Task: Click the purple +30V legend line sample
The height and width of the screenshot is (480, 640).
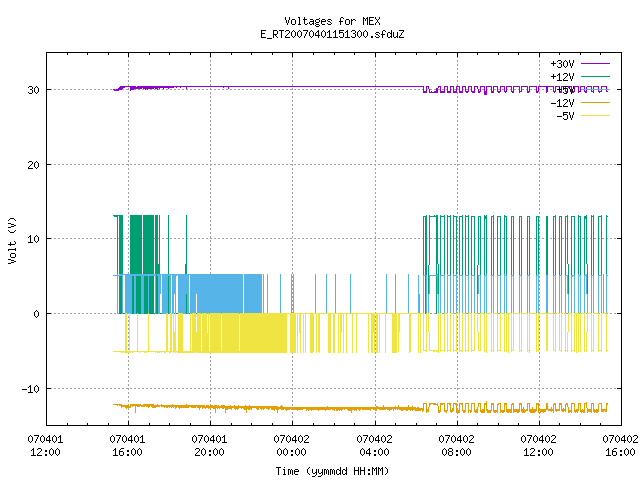Action: 596,64
